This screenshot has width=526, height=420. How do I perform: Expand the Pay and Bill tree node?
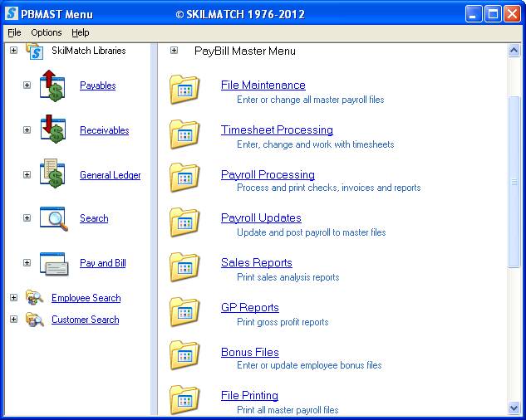(27, 262)
